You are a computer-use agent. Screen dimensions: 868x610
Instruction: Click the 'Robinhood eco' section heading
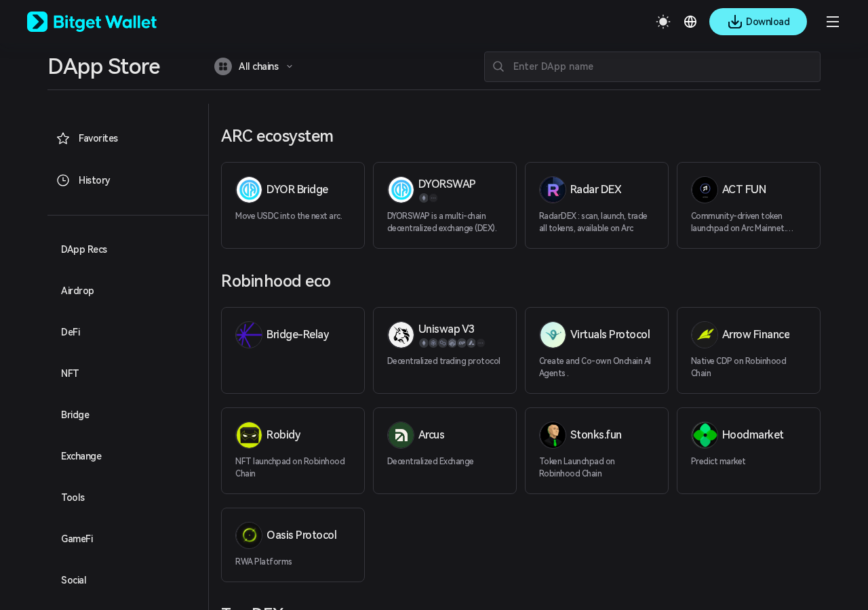pos(276,281)
